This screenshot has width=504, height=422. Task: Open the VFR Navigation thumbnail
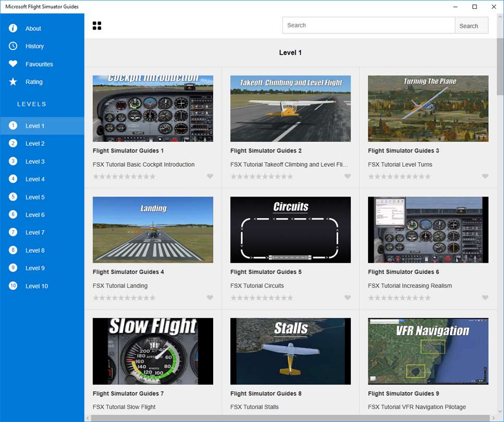coord(428,351)
